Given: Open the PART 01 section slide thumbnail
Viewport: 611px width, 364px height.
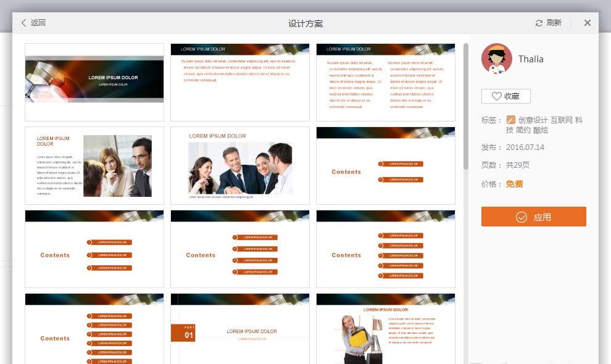Looking at the screenshot, I should click(x=240, y=329).
